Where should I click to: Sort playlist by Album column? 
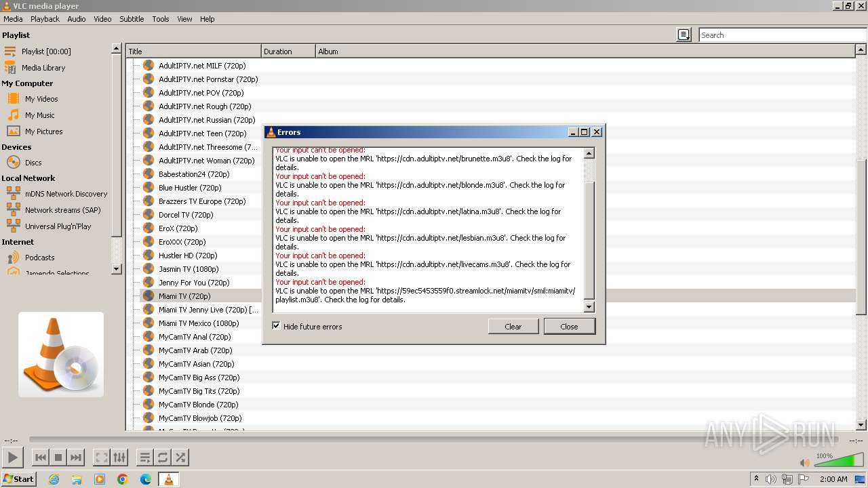coord(585,51)
